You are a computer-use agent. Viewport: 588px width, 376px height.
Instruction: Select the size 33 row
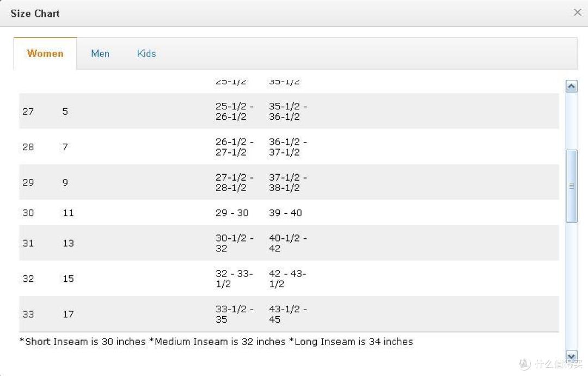[289, 314]
